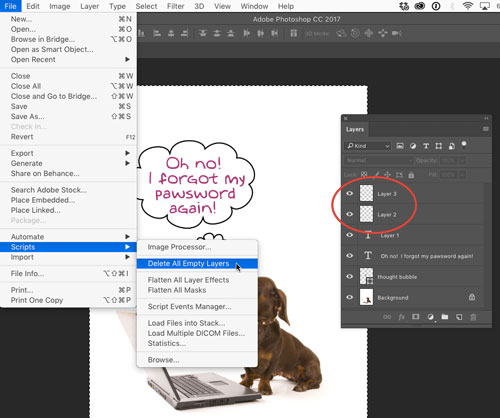Hide Layer 1 with its eye icon
500x418 pixels.
click(x=349, y=235)
